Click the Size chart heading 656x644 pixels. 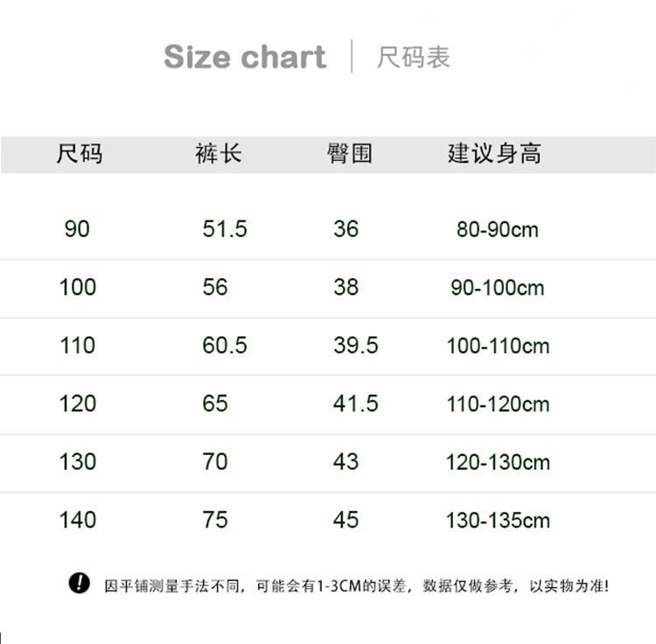click(x=245, y=57)
